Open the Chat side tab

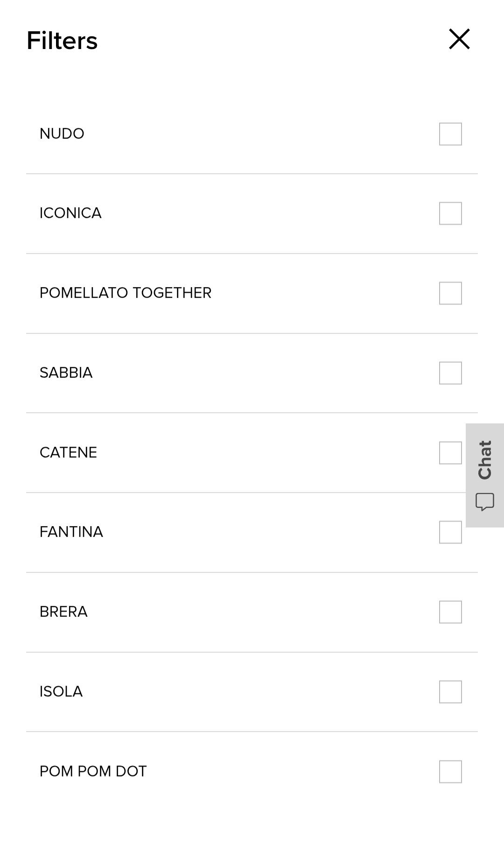click(x=485, y=460)
